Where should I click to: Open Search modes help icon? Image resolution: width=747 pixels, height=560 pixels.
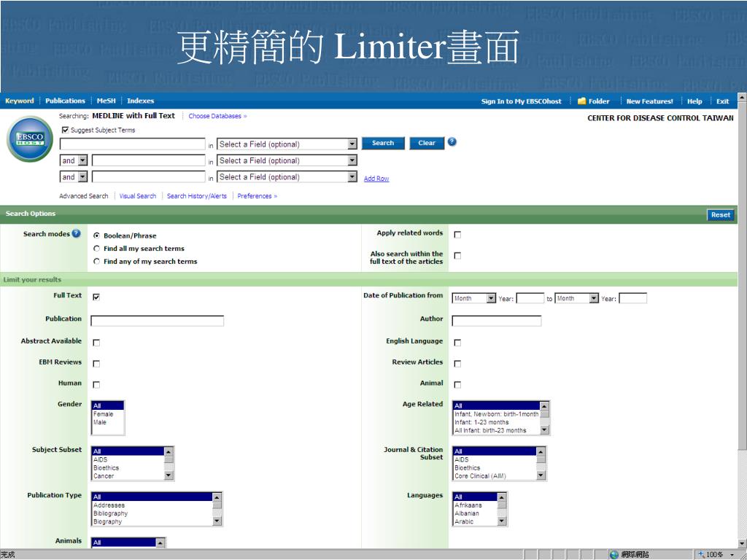(x=76, y=234)
